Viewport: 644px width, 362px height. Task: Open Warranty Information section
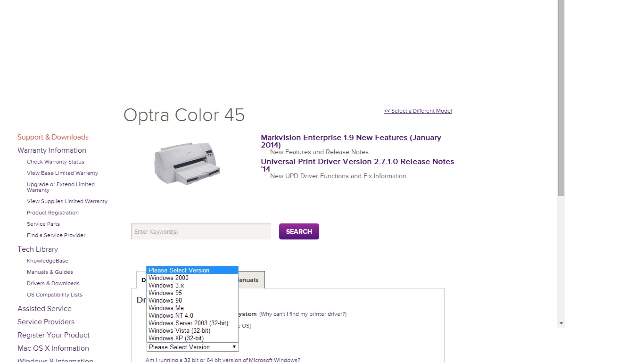(52, 150)
